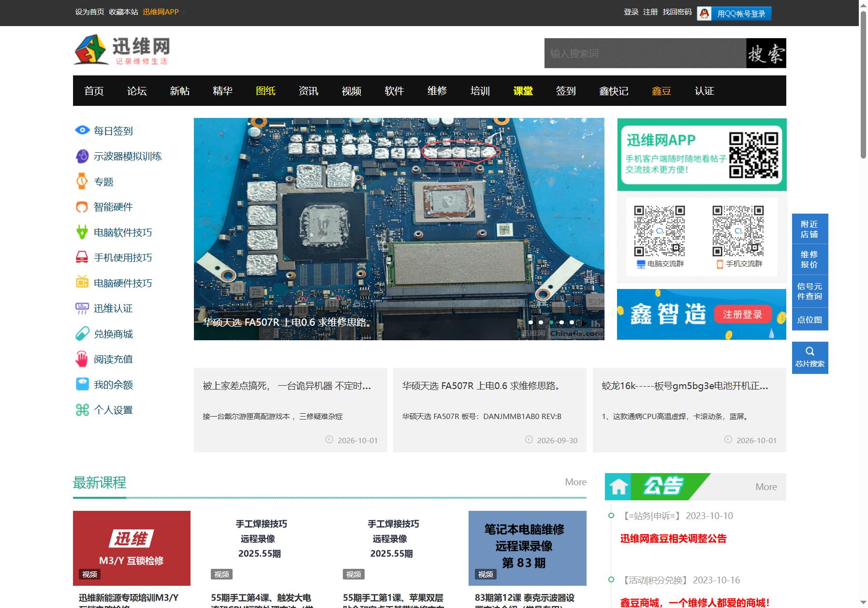
Task: Click the 迅维网 site logo
Action: tap(122, 50)
